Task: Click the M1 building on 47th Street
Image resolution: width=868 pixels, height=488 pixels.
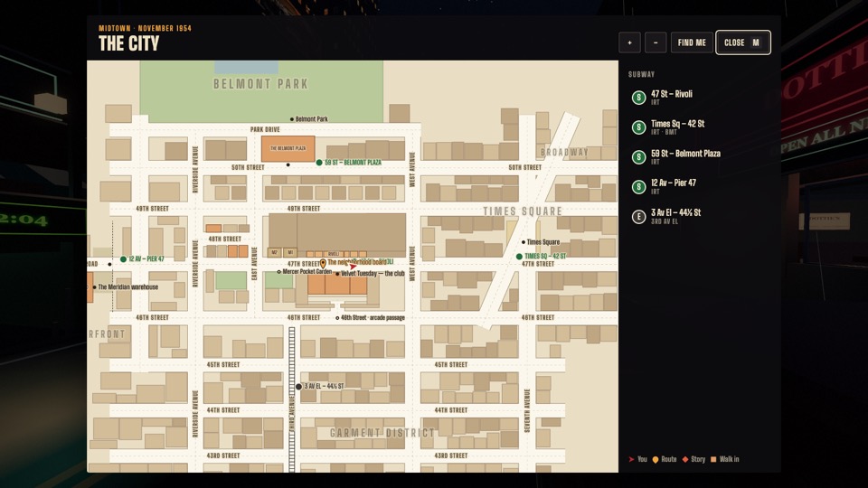Action: pos(290,252)
